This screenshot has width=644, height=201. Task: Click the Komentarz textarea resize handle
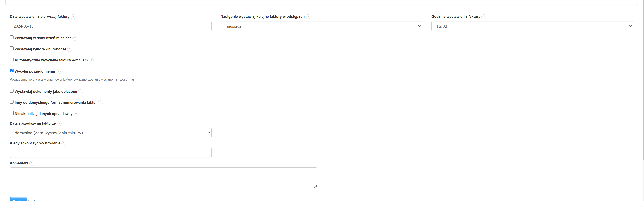(x=315, y=186)
